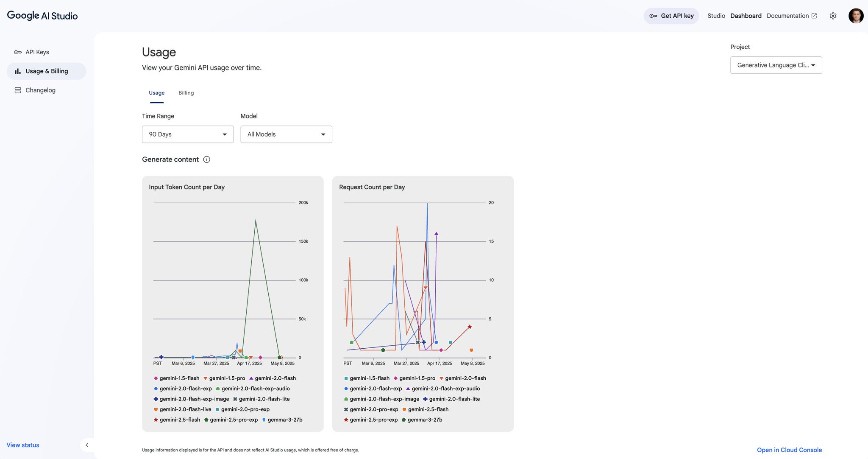Select Usage & Billing in sidebar
This screenshot has height=459, width=868.
pos(47,71)
